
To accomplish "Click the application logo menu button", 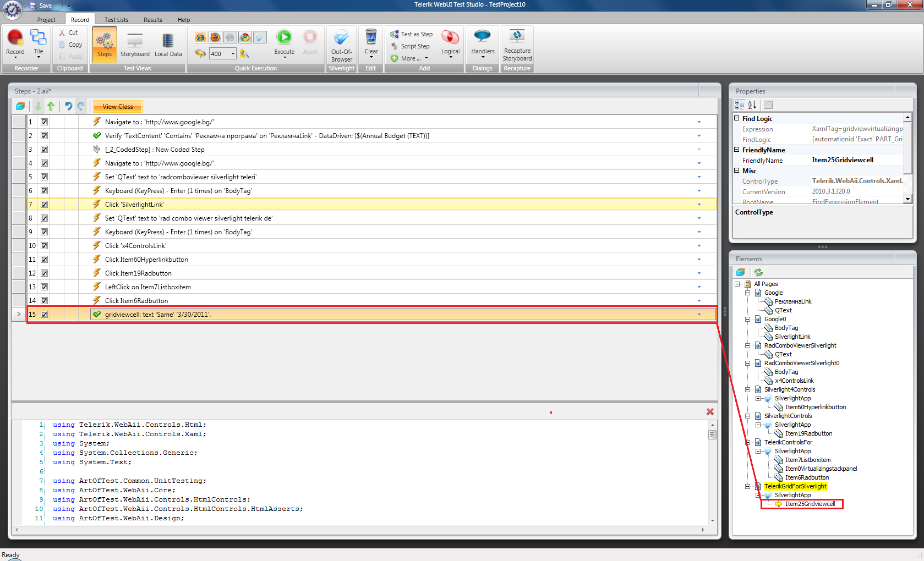I will click(12, 9).
